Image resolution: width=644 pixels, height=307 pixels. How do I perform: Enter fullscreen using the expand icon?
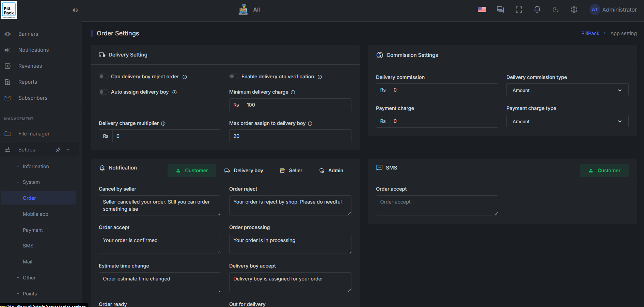(x=519, y=10)
